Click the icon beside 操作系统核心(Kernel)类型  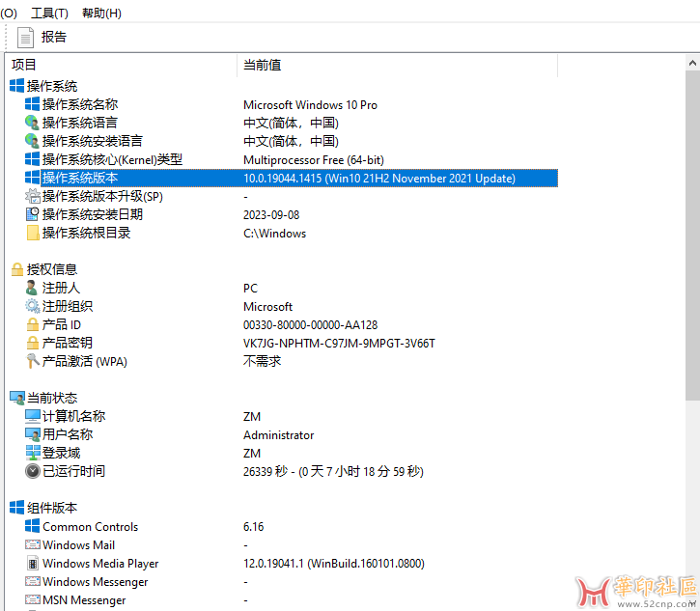pos(32,159)
